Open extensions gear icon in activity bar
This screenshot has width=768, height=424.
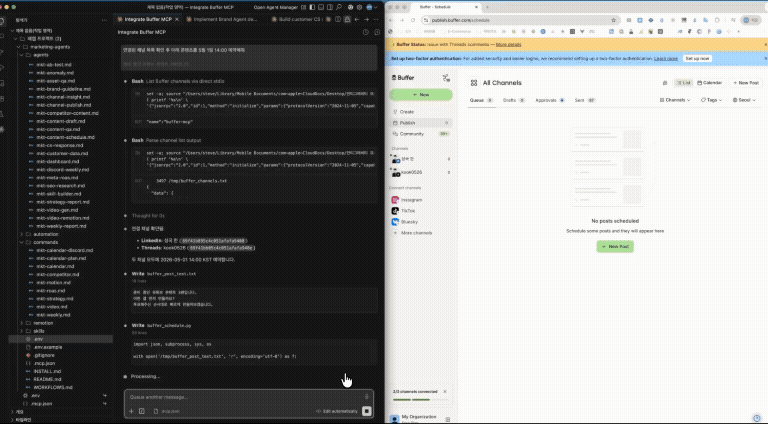(3, 130)
